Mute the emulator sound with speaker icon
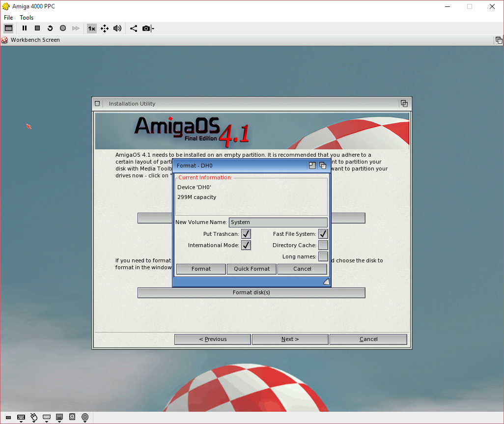The height and width of the screenshot is (424, 504). 117,28
